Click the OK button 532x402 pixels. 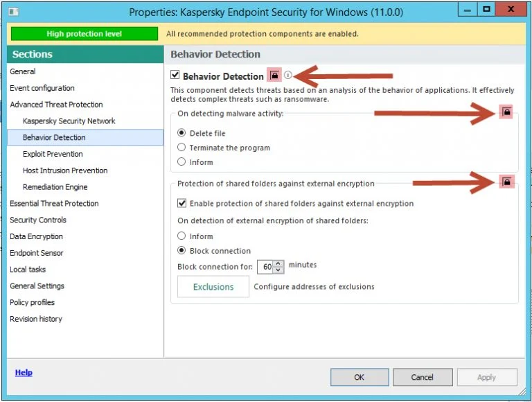[x=360, y=377]
